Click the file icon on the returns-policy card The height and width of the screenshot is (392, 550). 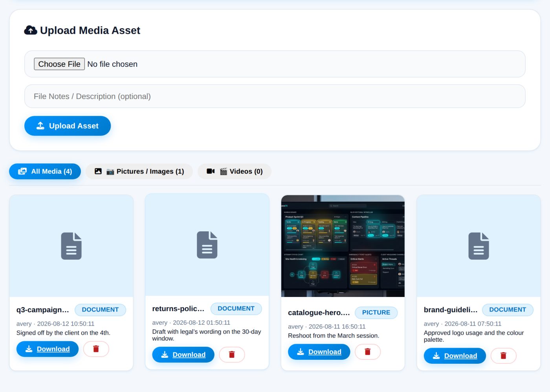207,245
